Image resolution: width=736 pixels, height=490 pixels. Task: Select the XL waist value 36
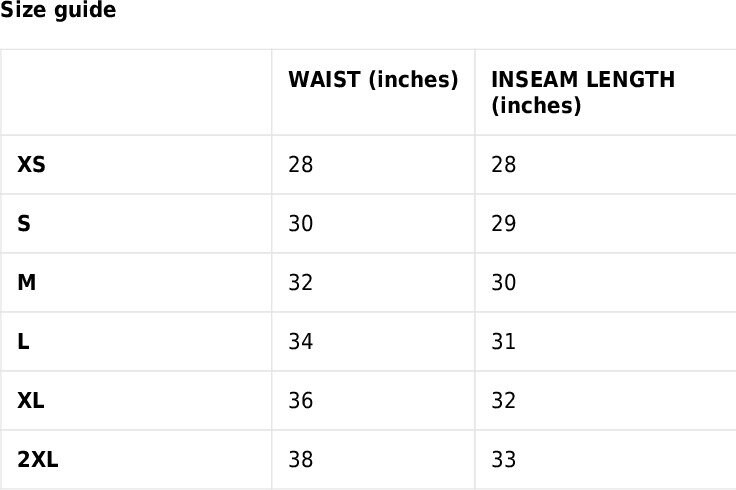(x=300, y=401)
